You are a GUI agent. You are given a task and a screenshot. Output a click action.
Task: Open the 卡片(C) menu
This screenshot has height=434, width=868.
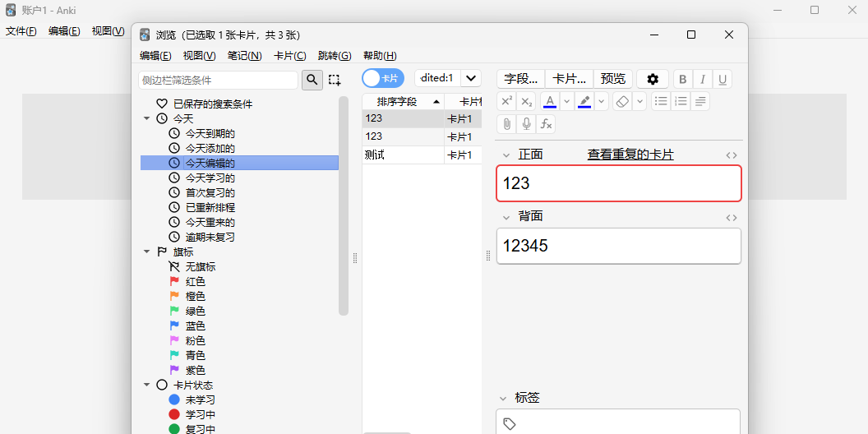click(289, 55)
